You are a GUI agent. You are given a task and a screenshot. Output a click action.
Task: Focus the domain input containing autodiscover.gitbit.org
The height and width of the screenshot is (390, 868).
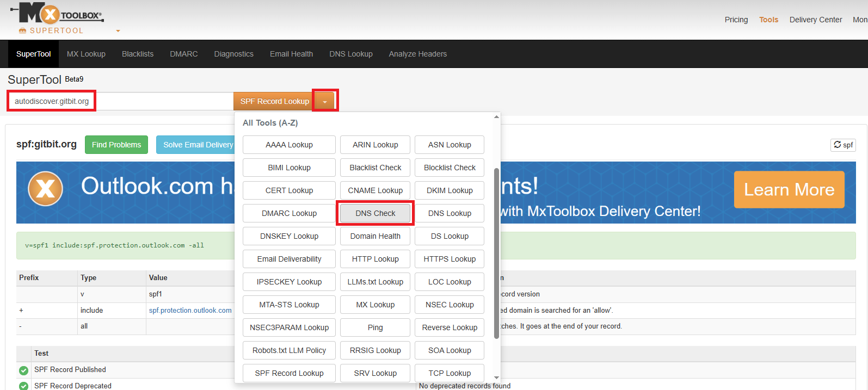121,101
